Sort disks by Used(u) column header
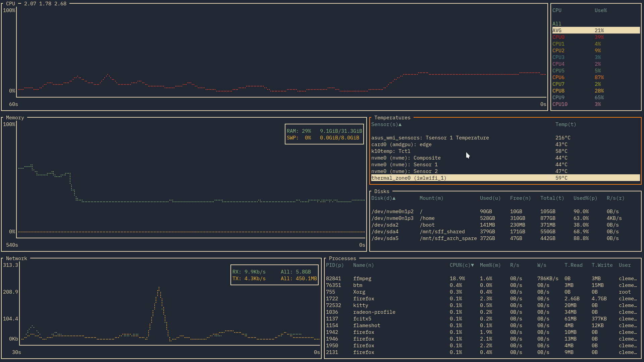The height and width of the screenshot is (362, 644). point(490,198)
